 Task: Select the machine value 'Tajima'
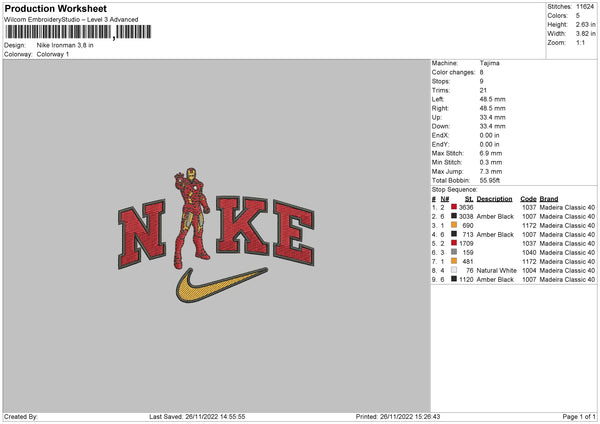(489, 63)
